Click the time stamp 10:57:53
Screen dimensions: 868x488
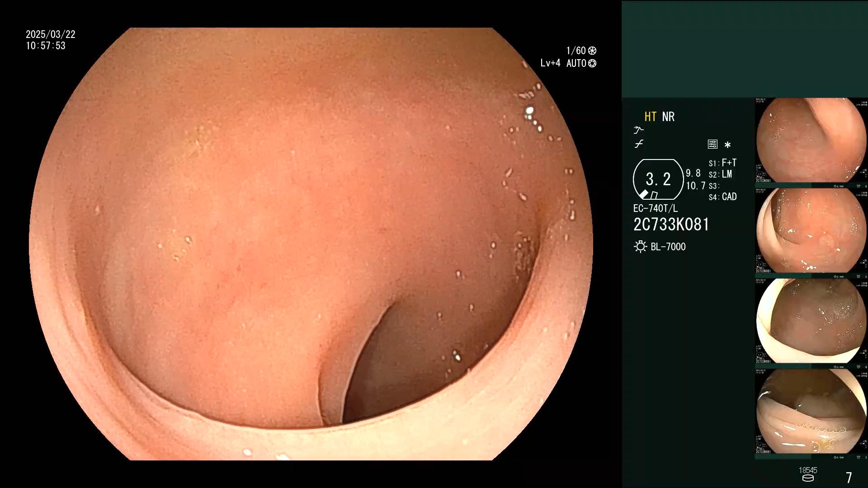click(x=46, y=46)
